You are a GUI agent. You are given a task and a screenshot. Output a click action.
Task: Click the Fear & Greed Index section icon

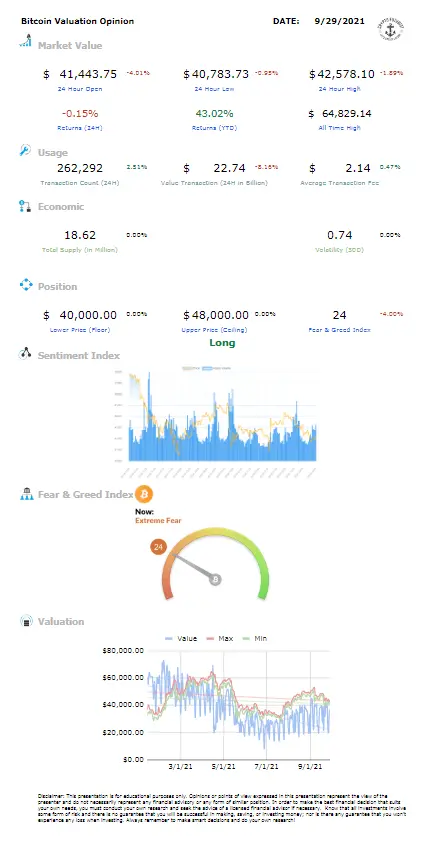coord(26,494)
